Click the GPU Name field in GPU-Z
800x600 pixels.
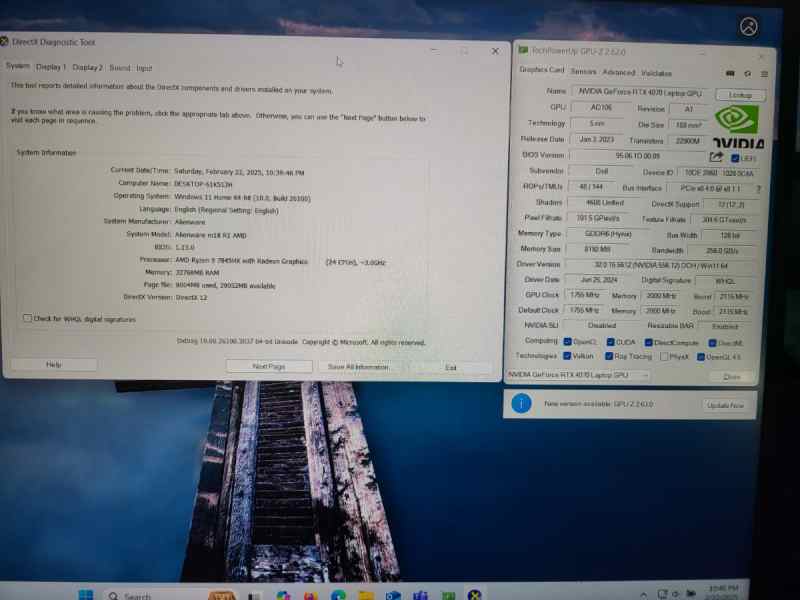pyautogui.click(x=640, y=92)
